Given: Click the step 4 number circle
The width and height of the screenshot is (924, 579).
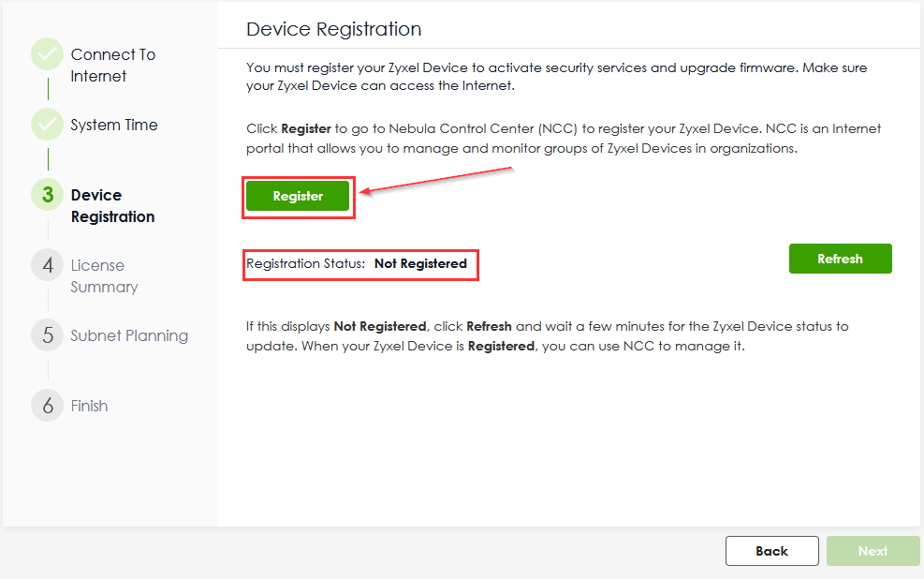Looking at the screenshot, I should (x=47, y=265).
